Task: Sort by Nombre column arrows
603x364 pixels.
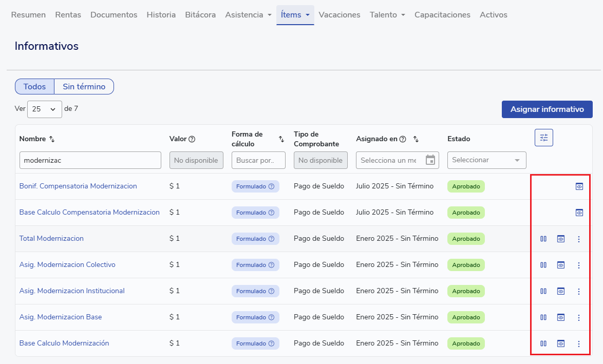Action: (x=52, y=139)
